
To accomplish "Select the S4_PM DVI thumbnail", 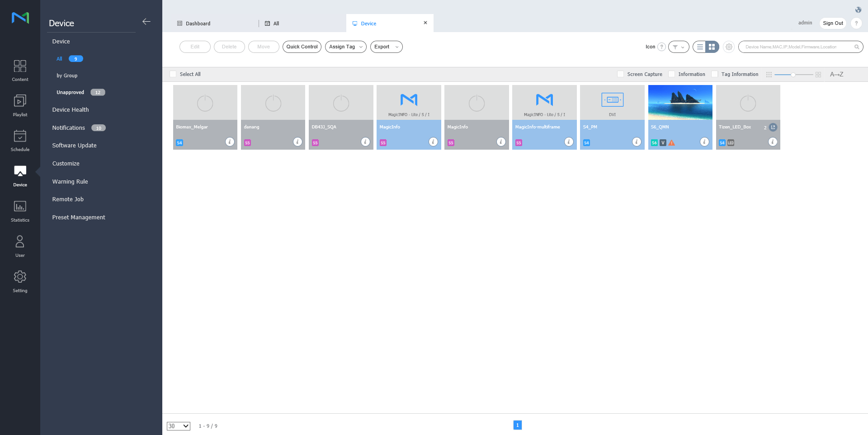I will click(612, 102).
